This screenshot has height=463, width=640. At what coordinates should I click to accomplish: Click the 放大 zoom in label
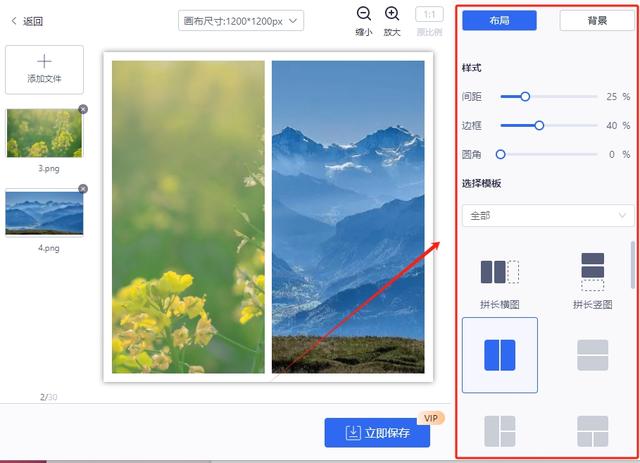tap(392, 32)
